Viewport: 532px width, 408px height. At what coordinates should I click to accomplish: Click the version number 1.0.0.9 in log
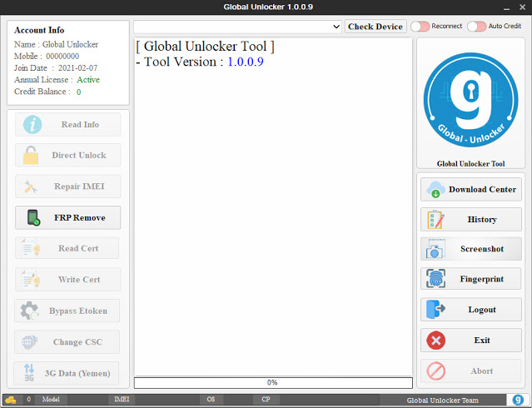[246, 62]
